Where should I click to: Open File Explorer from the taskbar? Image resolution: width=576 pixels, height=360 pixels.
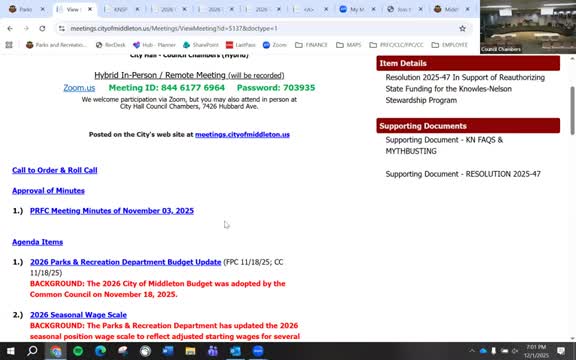(190, 351)
